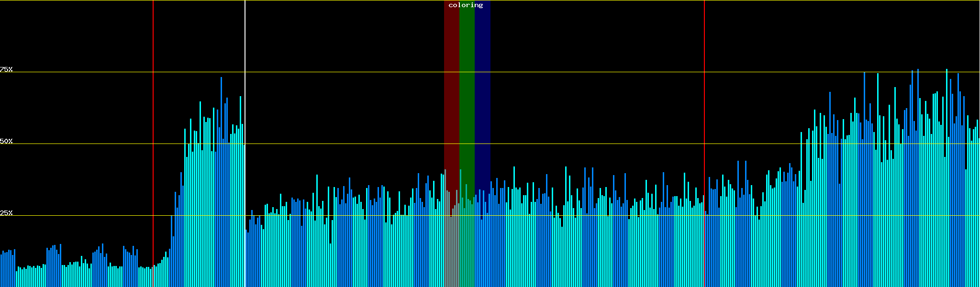
Task: Select the dark red coloring band
Action: point(451,96)
